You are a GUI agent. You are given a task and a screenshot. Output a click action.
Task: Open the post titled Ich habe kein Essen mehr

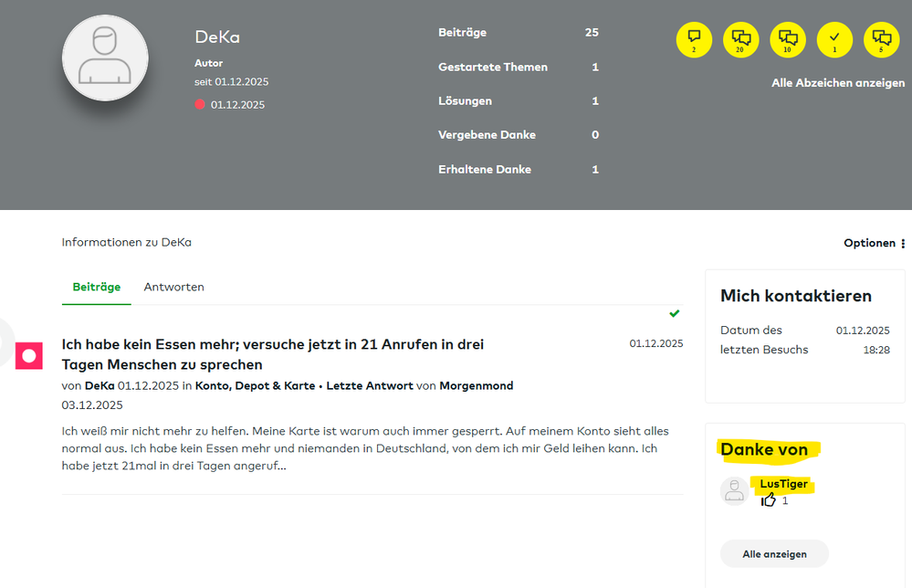pos(272,354)
